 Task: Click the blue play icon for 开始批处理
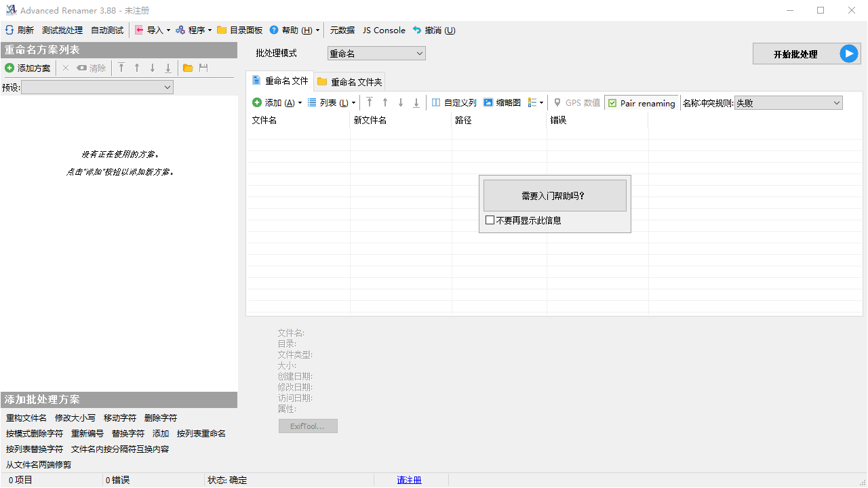pyautogui.click(x=849, y=54)
